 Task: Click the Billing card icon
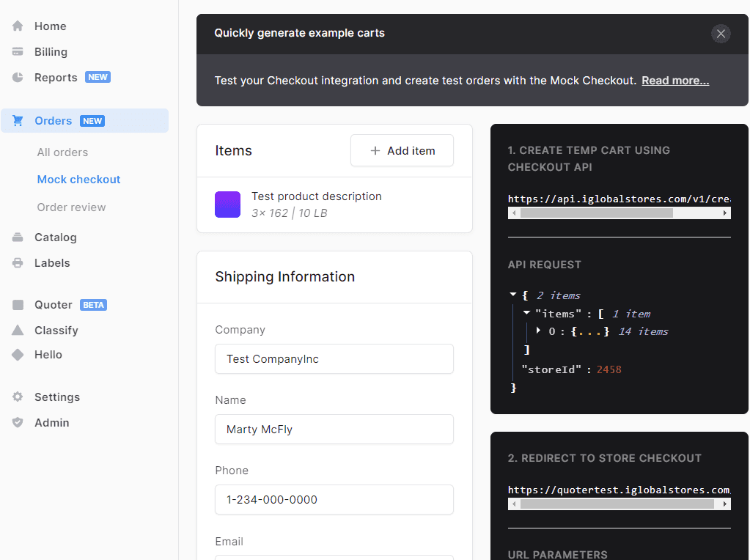click(x=18, y=52)
